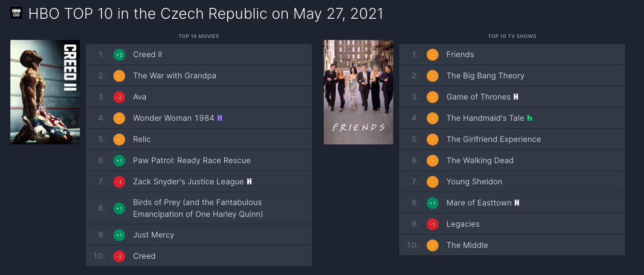Click the +1 badge beside Mare of Easttown
This screenshot has width=644, height=275.
pos(432,203)
